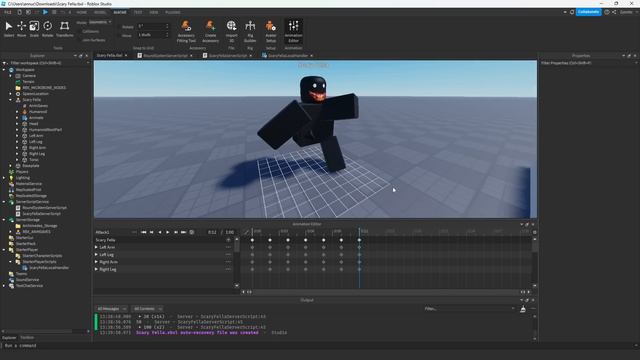Open the Right Leg track options
The height and width of the screenshot is (360, 640).
[228, 269]
